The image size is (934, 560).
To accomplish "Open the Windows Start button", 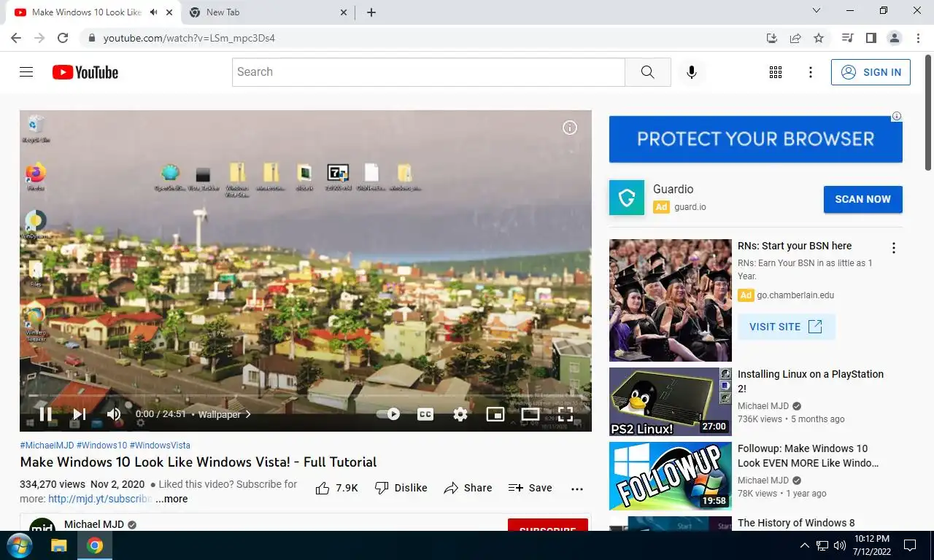I will pyautogui.click(x=18, y=545).
